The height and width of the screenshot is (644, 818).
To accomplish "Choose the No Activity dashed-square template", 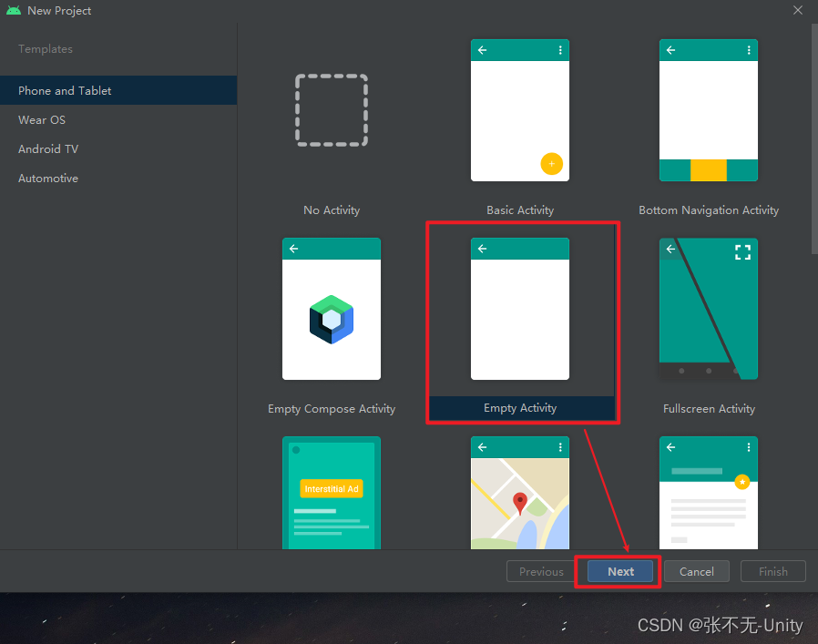I will pyautogui.click(x=332, y=110).
